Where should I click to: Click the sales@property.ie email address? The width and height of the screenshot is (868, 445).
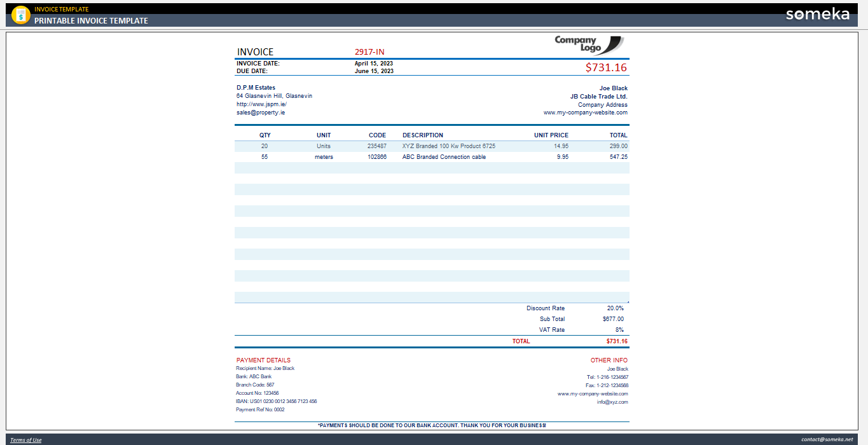(261, 113)
